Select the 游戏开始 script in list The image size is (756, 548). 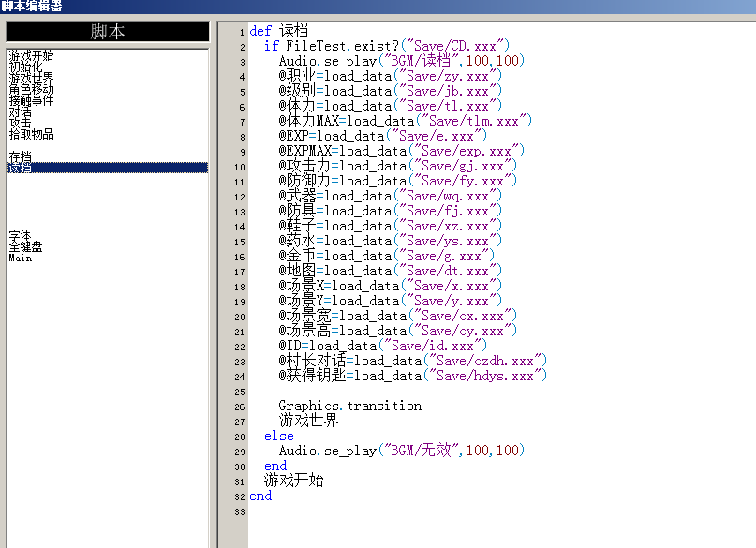click(x=31, y=55)
